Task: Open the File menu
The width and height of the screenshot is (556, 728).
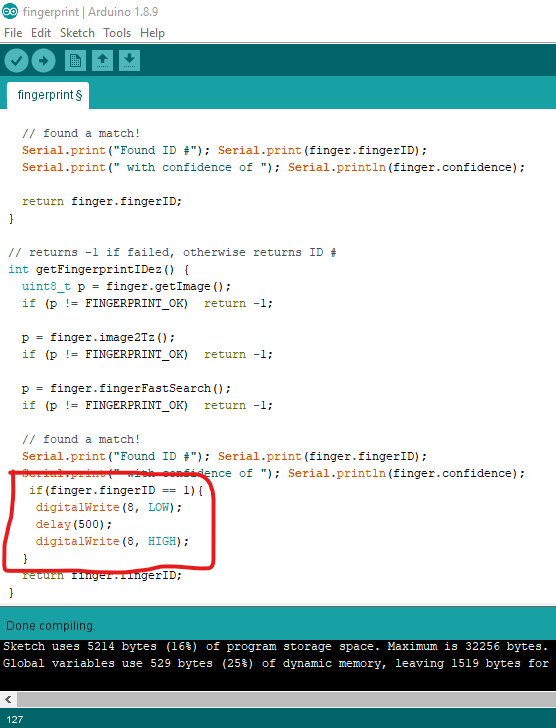Action: tap(13, 33)
